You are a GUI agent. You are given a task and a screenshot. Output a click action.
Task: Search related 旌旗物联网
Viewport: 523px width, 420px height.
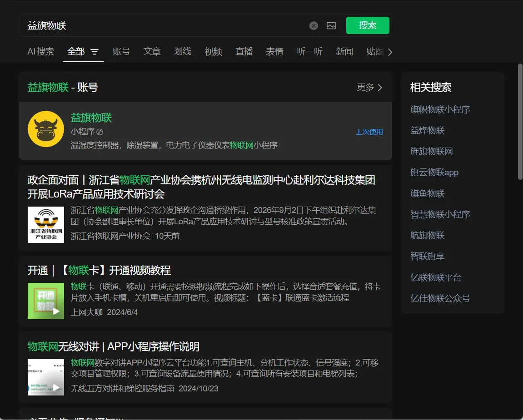[x=431, y=151]
